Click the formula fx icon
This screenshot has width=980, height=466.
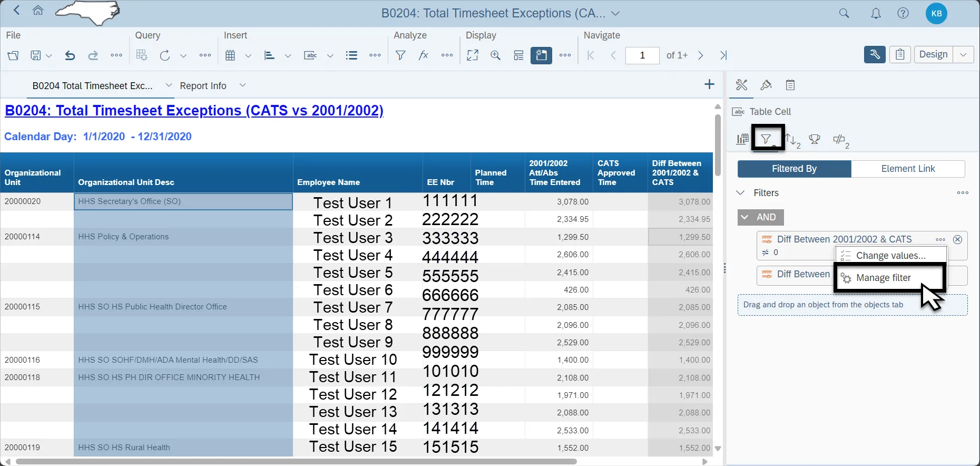[424, 55]
